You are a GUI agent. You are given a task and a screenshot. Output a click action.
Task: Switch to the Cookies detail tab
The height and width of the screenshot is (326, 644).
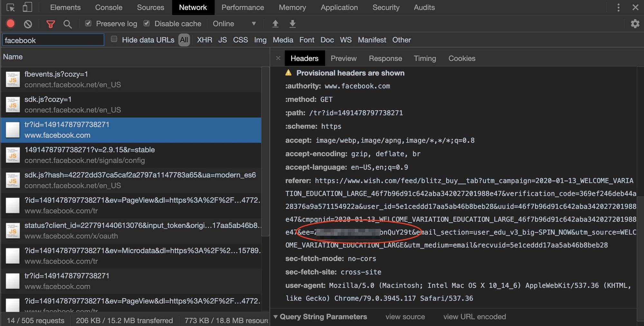462,58
